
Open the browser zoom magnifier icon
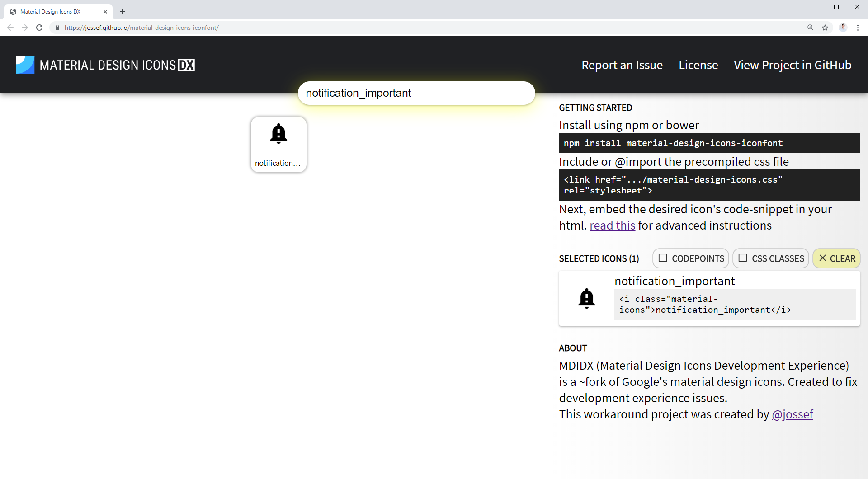810,28
